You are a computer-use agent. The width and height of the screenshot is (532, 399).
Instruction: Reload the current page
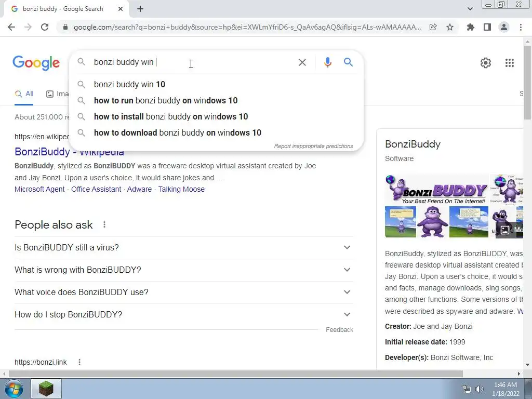pyautogui.click(x=45, y=27)
